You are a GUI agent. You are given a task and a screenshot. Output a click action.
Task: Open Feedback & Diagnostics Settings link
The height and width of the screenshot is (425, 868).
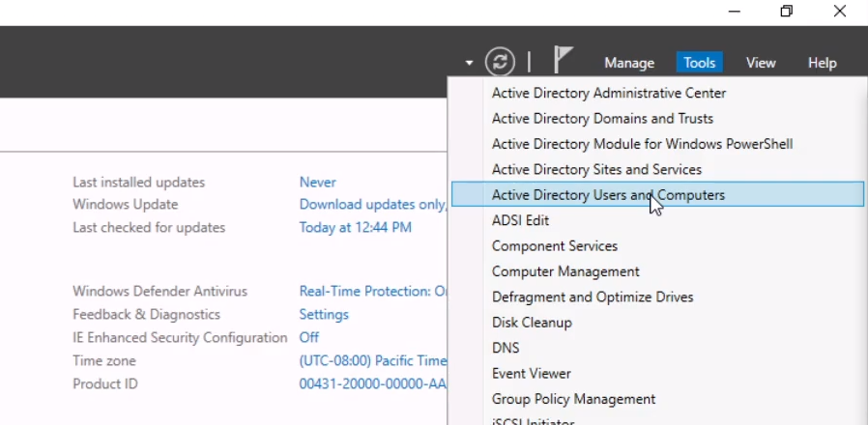(324, 315)
